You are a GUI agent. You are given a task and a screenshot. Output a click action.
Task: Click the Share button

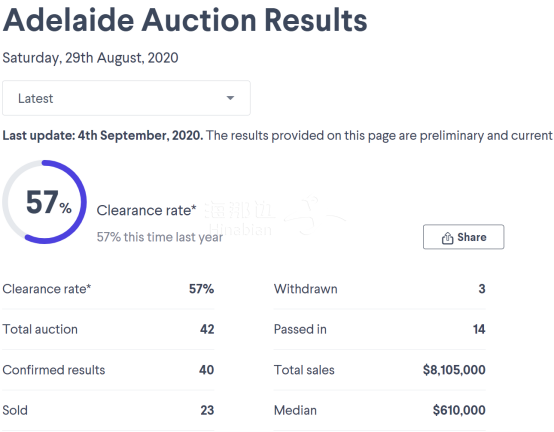[464, 237]
